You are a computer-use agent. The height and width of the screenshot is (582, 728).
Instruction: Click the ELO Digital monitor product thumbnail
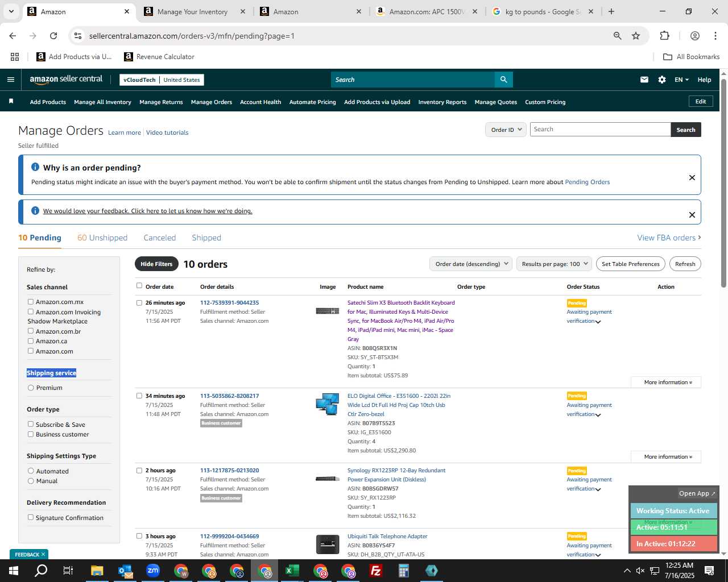pyautogui.click(x=328, y=404)
